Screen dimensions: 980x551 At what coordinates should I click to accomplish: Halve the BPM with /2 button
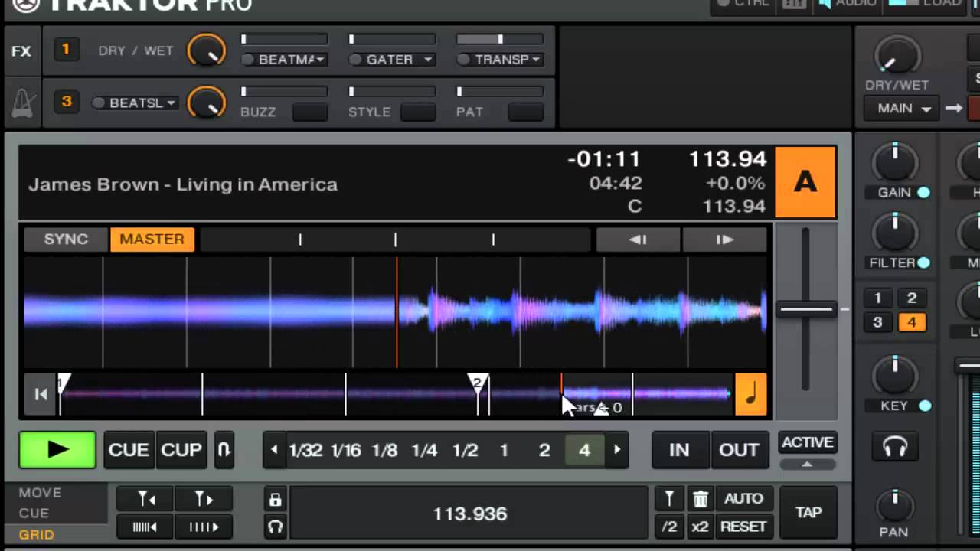point(669,527)
